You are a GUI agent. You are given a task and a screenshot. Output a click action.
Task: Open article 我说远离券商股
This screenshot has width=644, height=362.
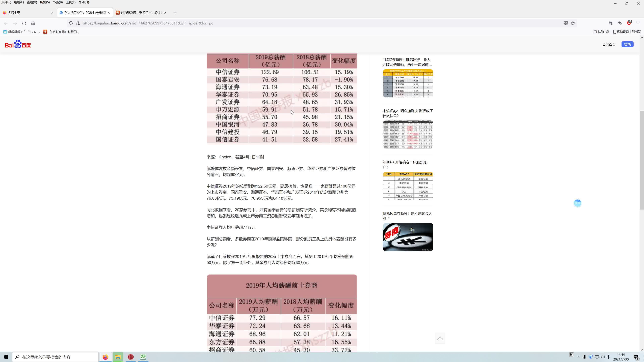(407, 216)
